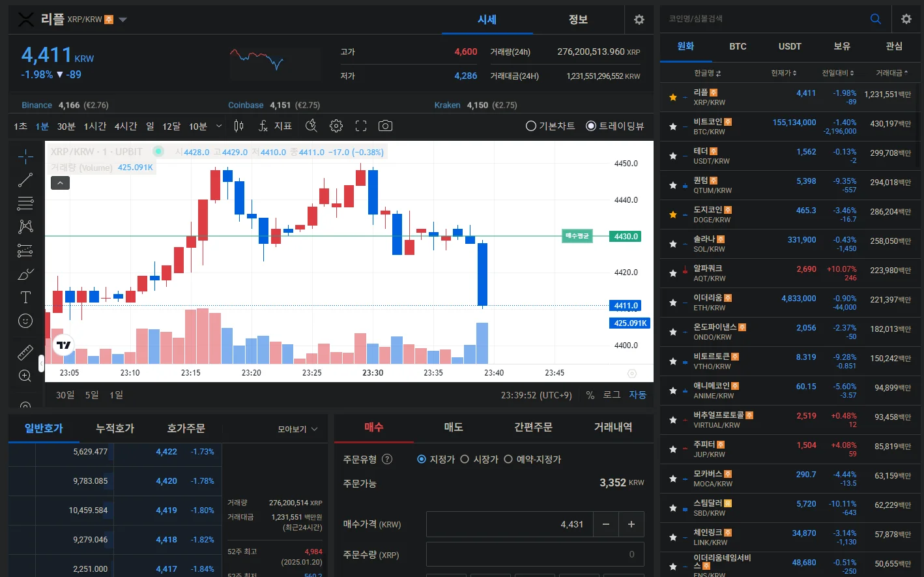Click the 매수평균 line label on chart
Image resolution: width=924 pixels, height=577 pixels.
pos(577,236)
